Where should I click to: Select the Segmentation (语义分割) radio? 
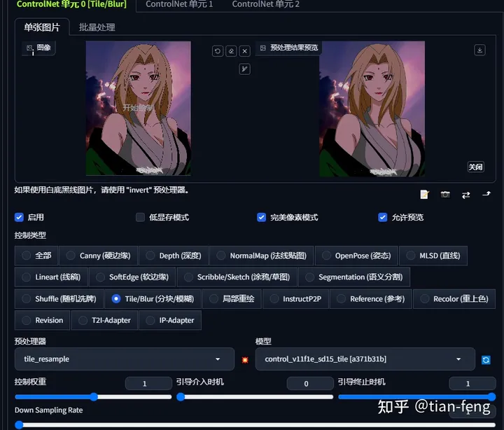coord(309,277)
